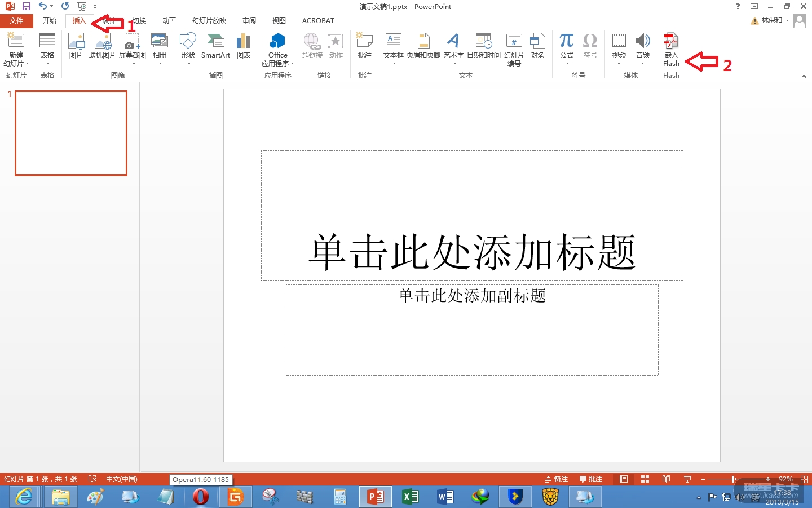812x508 pixels.
Task: Insert a SmartArt graphic
Action: coord(215,46)
